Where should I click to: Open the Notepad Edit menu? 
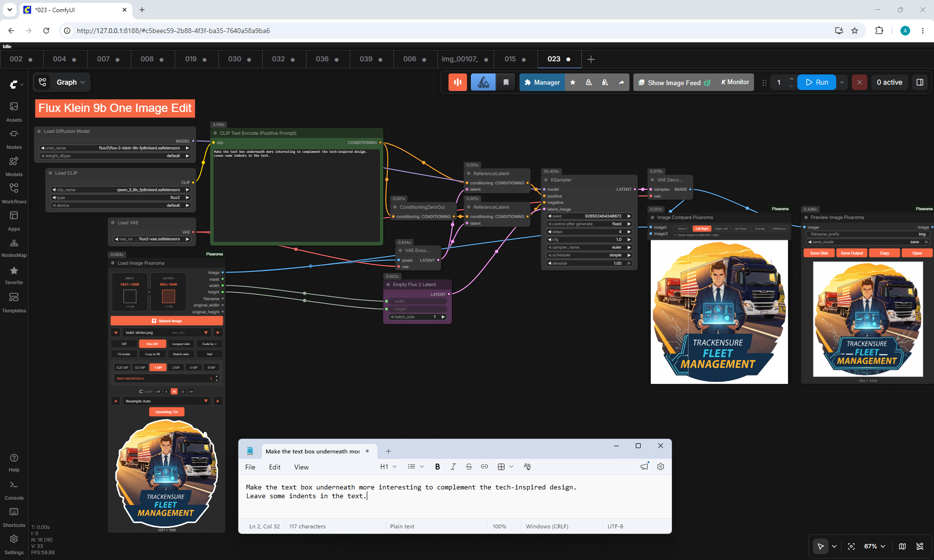point(274,467)
